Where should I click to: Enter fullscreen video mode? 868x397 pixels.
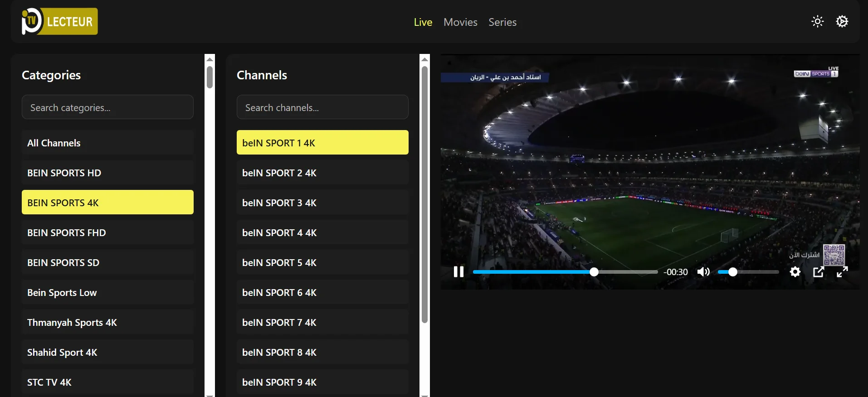click(x=842, y=272)
